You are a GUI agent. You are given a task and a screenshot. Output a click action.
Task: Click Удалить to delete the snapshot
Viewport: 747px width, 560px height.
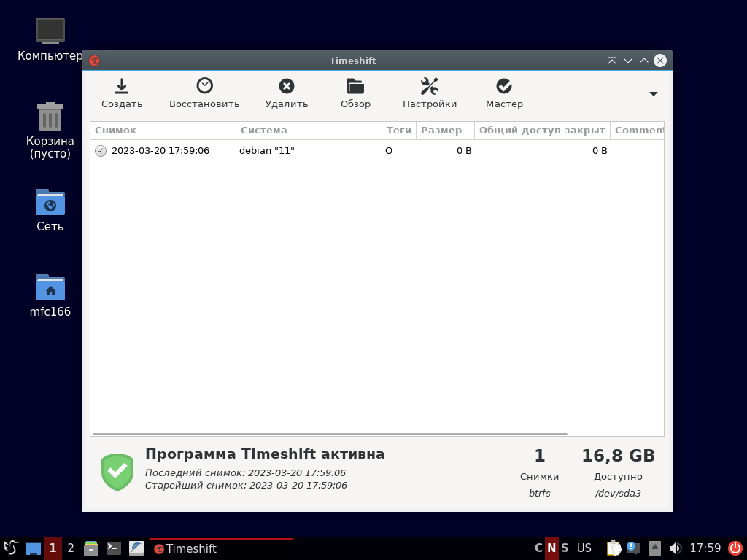(x=286, y=93)
